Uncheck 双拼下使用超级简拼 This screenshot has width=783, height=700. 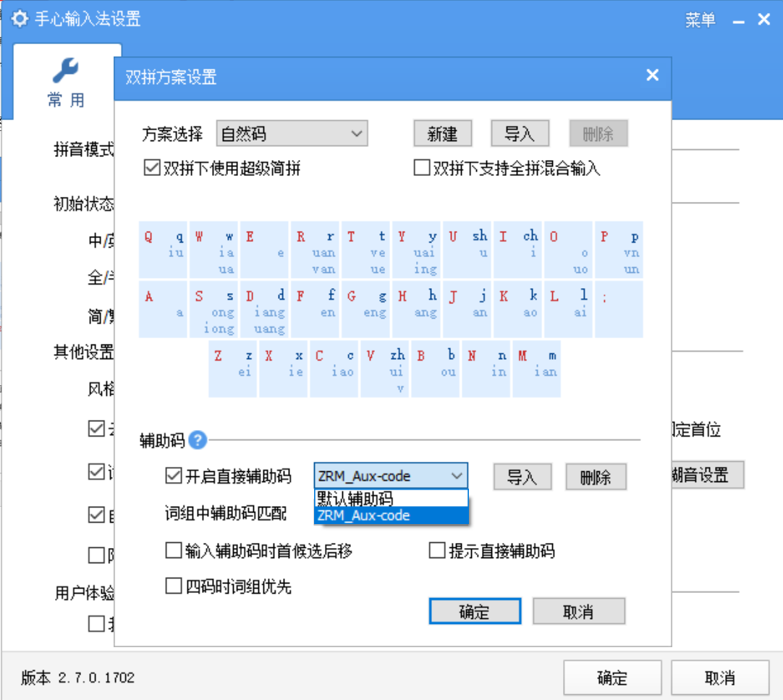click(x=151, y=168)
